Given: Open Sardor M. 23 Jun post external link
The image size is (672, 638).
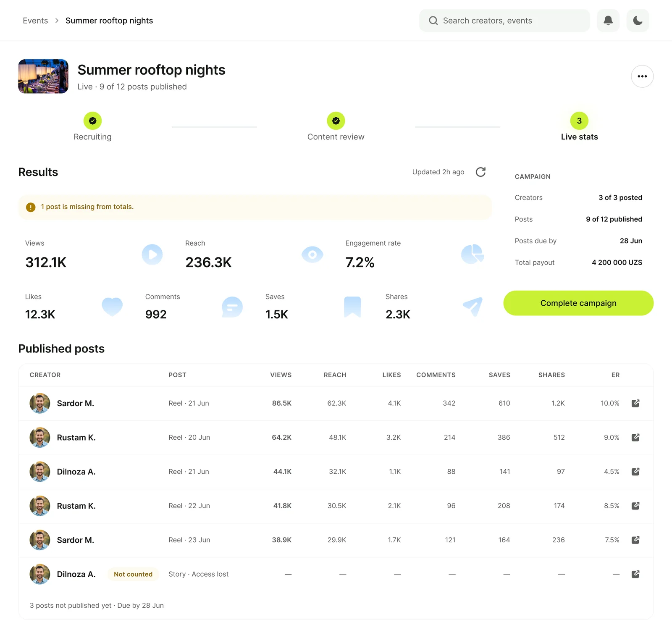Looking at the screenshot, I should 635,540.
